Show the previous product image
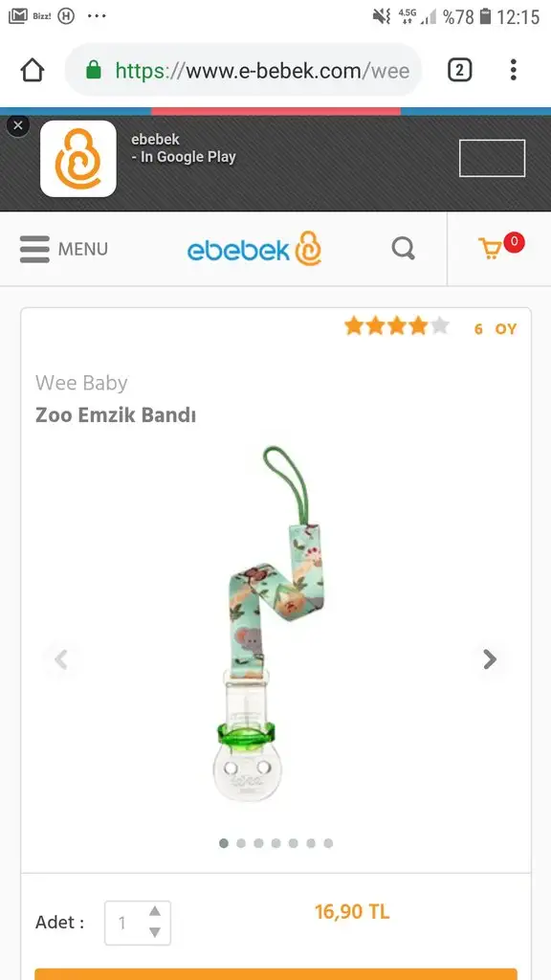 [x=61, y=659]
